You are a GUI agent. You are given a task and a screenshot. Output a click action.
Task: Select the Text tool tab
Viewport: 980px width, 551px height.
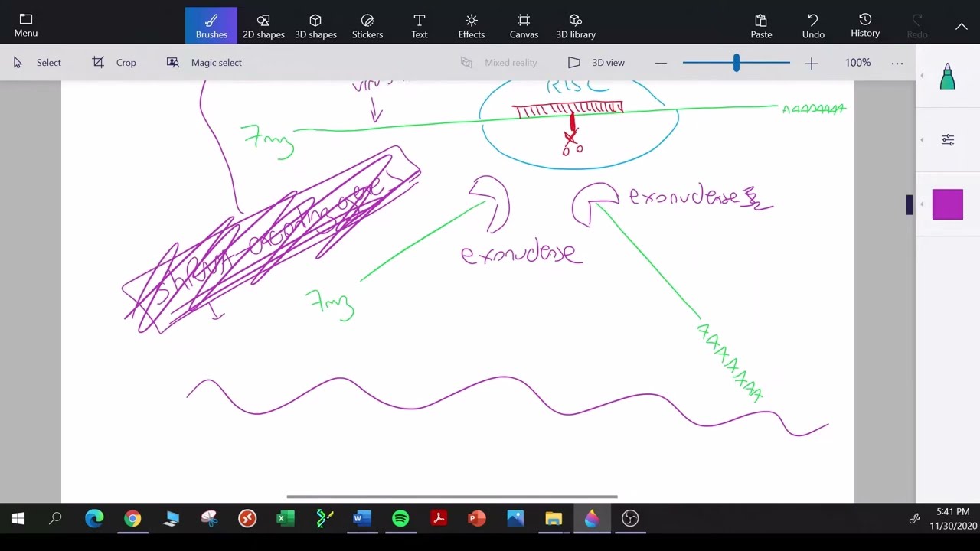pos(420,25)
